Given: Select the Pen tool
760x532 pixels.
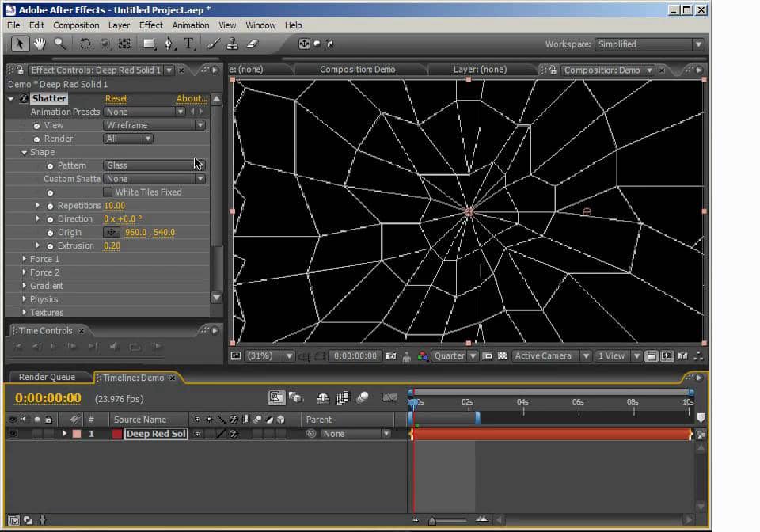Looking at the screenshot, I should (x=168, y=44).
